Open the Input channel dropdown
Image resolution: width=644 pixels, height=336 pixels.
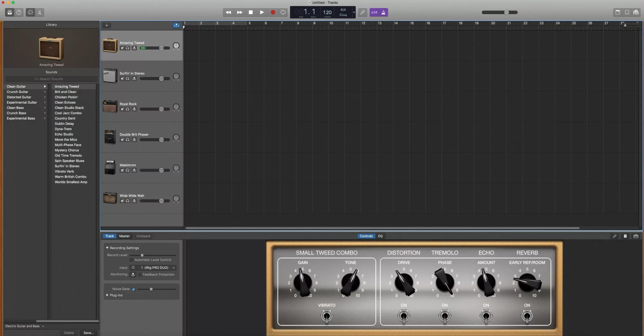click(x=173, y=267)
